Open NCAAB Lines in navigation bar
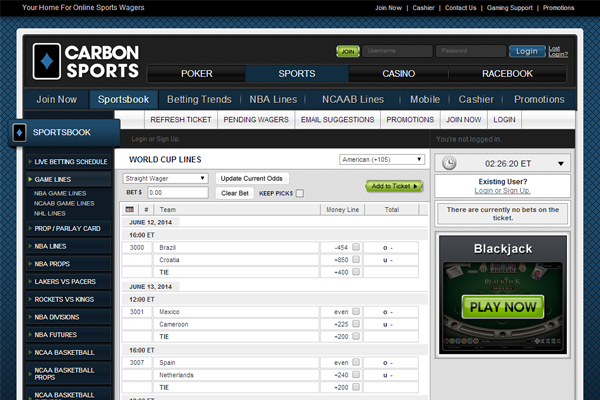 pos(353,100)
